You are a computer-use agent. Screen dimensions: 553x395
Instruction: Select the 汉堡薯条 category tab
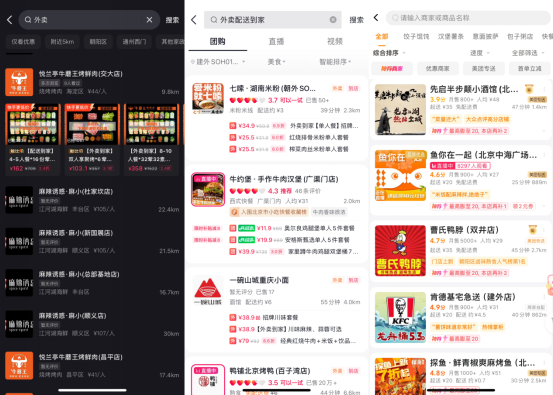[451, 36]
